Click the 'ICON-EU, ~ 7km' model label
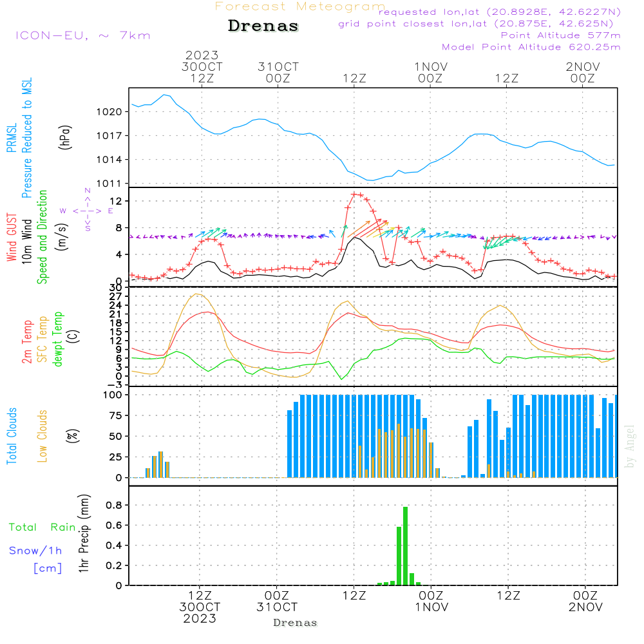 click(83, 35)
